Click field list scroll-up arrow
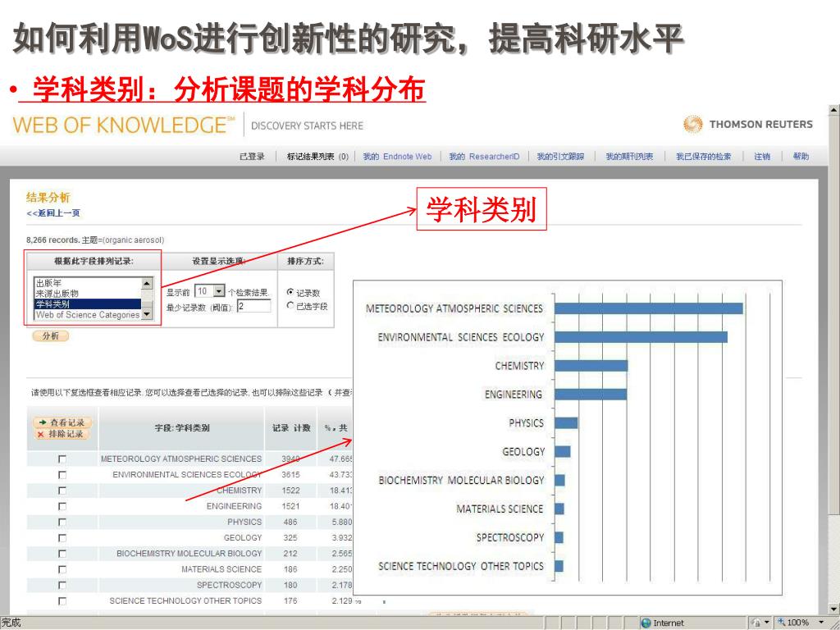The height and width of the screenshot is (630, 840). click(x=147, y=283)
